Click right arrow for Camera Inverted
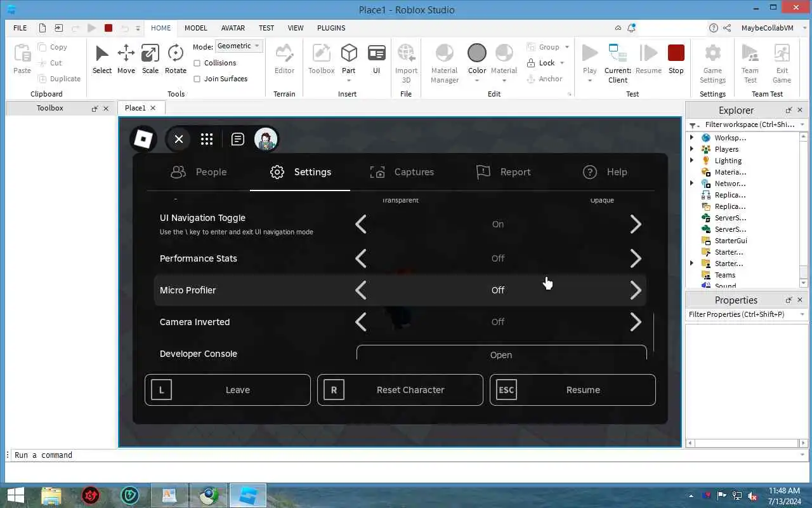Screen dimensions: 812x508 [x=636, y=322]
